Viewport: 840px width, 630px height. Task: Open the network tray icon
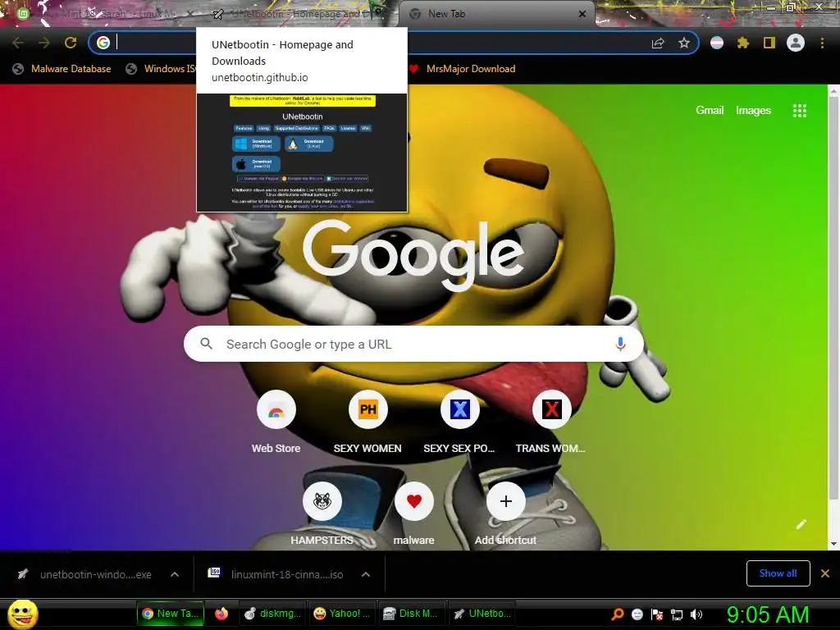pyautogui.click(x=677, y=614)
